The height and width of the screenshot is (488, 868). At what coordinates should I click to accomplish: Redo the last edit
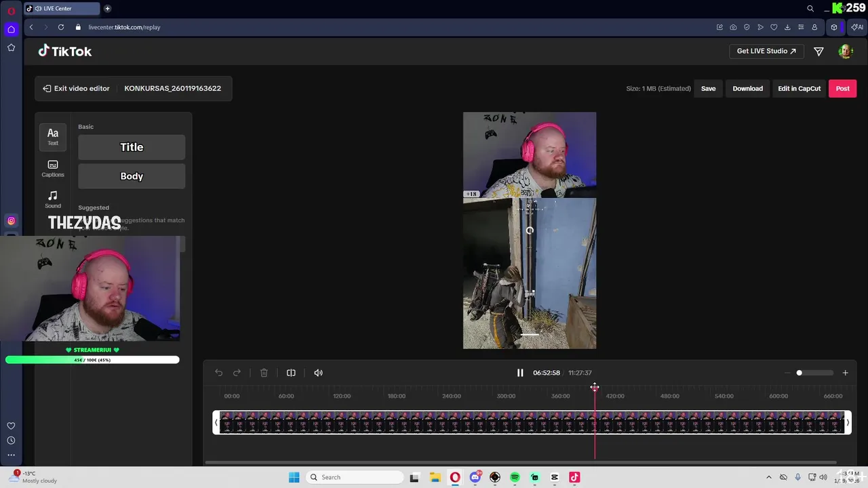coord(237,373)
